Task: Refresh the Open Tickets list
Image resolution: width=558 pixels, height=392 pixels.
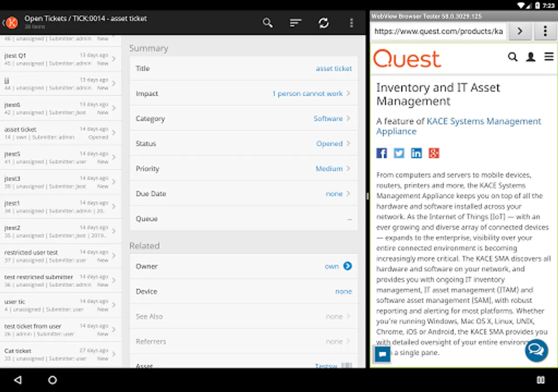Action: 323,23
